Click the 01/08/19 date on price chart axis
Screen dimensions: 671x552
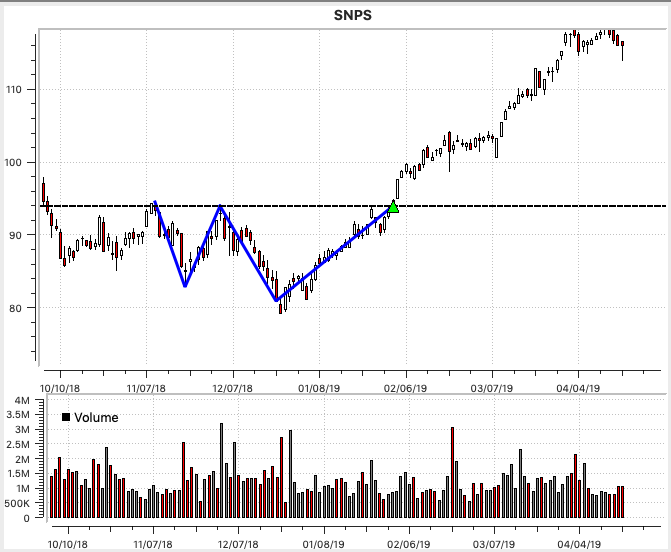[319, 389]
